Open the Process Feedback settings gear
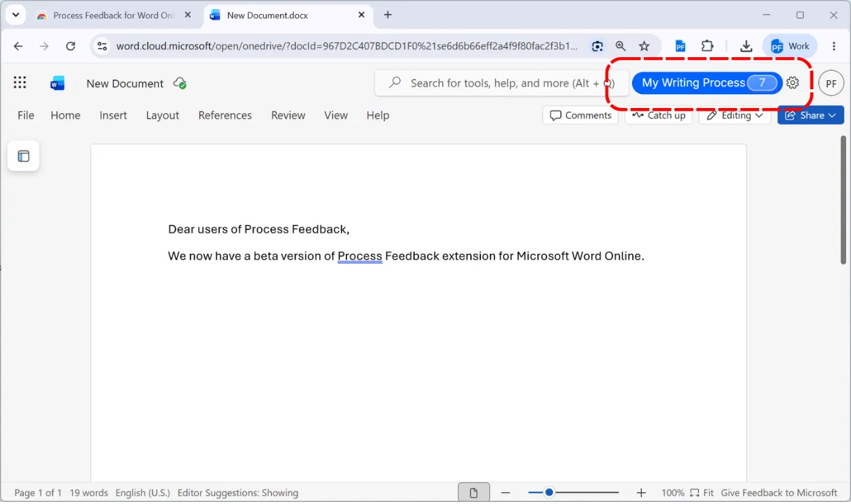851x504 pixels. coord(792,83)
